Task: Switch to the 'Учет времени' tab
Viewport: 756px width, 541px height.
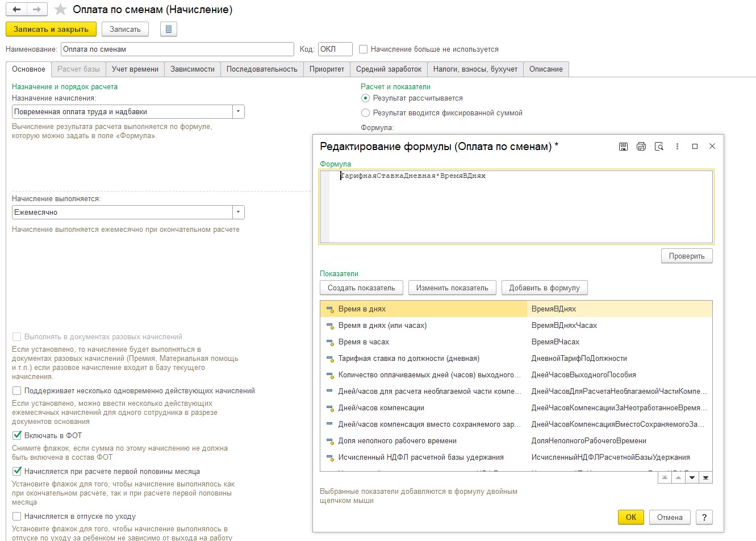Action: (x=135, y=69)
